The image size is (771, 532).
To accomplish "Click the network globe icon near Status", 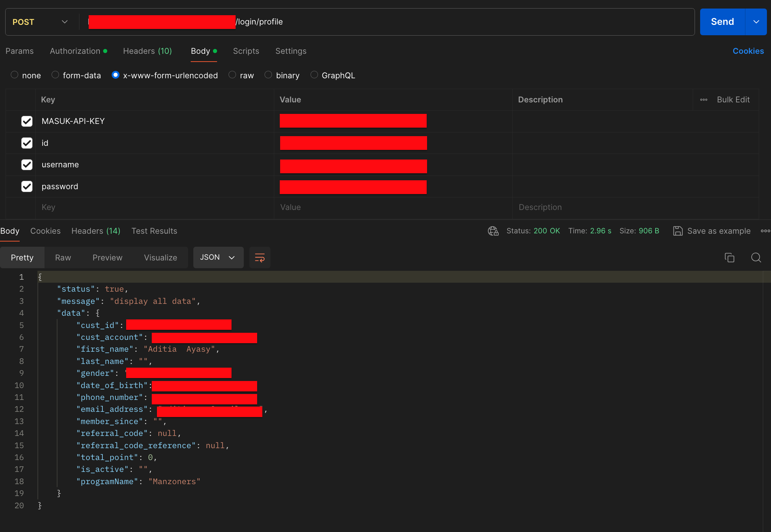I will click(493, 231).
